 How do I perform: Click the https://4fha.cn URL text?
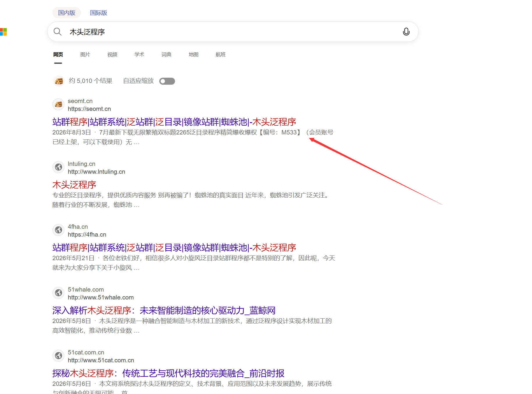87,235
